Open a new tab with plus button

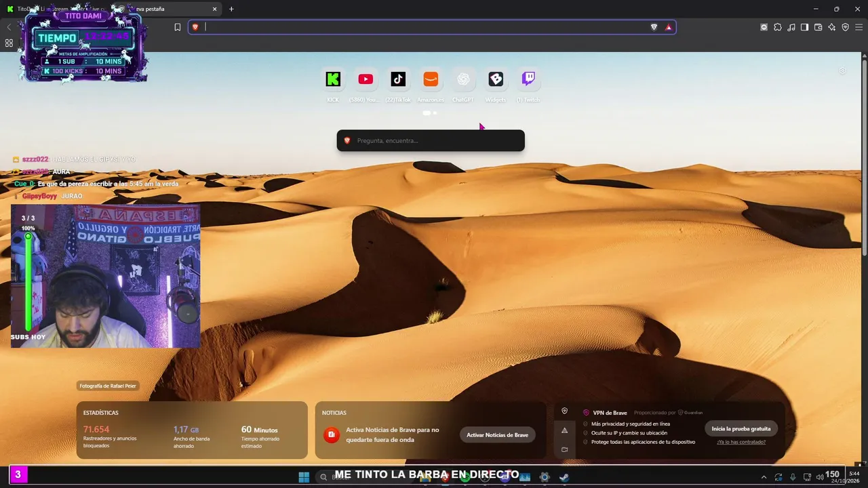pos(231,9)
